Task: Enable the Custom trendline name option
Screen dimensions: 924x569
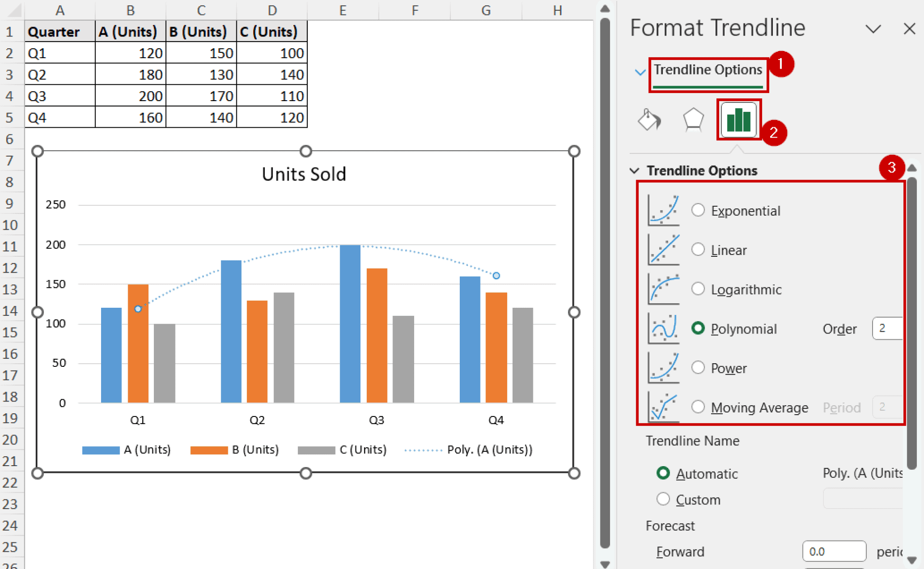Action: pyautogui.click(x=663, y=499)
